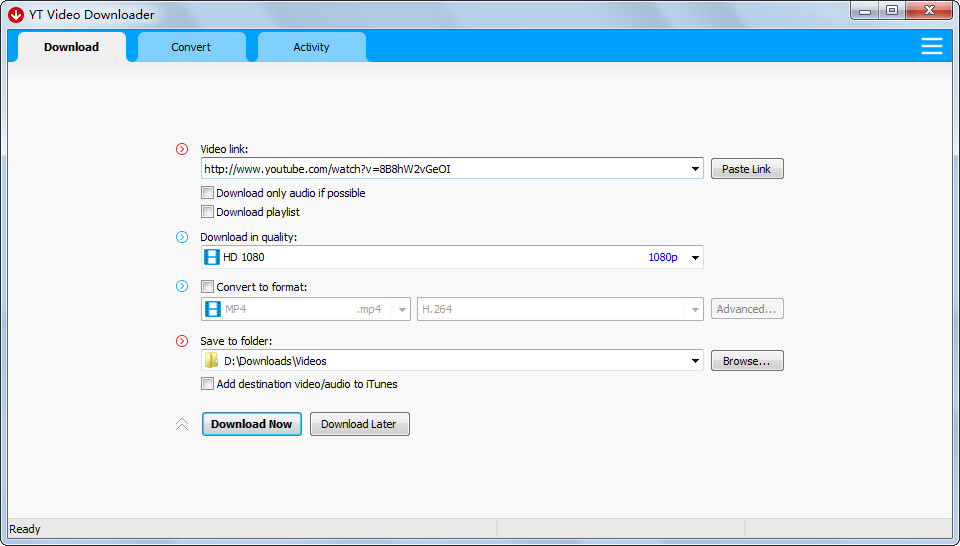
Task: Open the hamburger menu in the tab bar
Action: tap(931, 47)
